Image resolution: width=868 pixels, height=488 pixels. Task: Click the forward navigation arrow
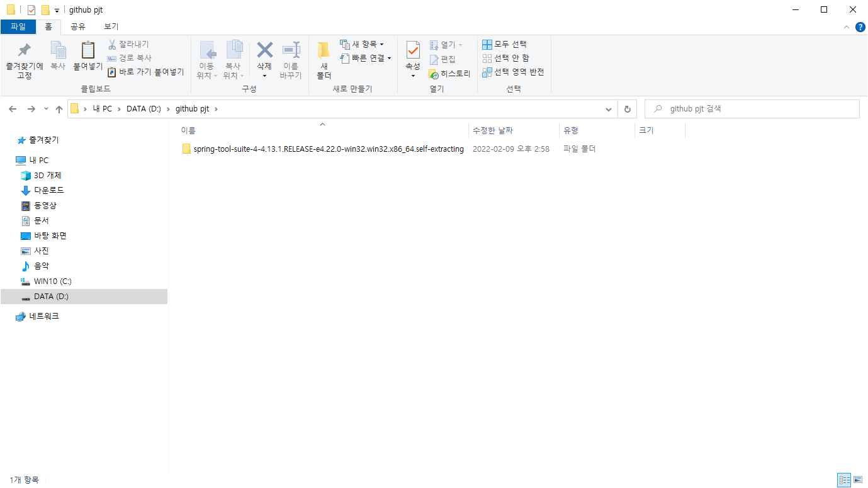point(31,109)
